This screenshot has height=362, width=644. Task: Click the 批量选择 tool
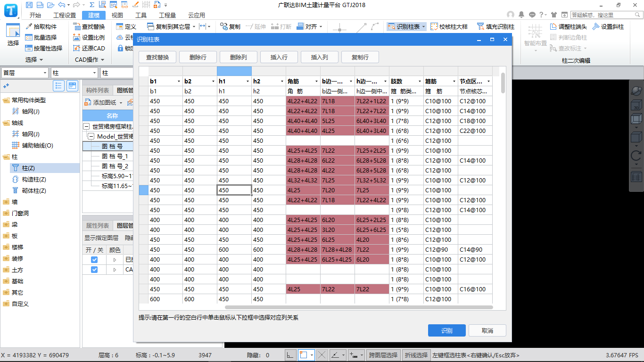(x=41, y=38)
